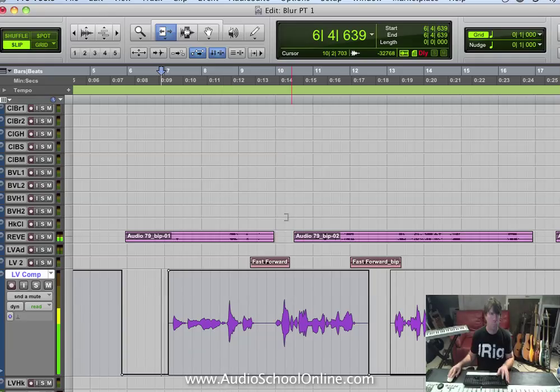
Task: Record-enable the LV Comp track
Action: click(x=11, y=285)
